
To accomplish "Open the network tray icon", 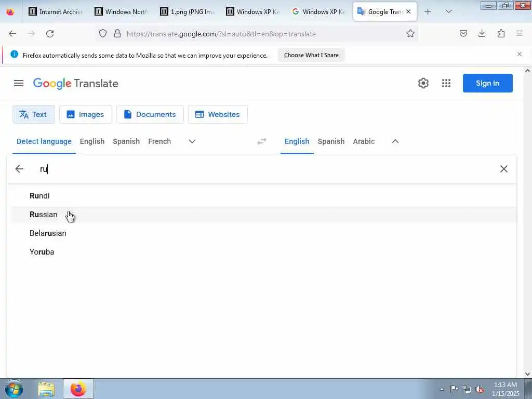I will pyautogui.click(x=467, y=389).
